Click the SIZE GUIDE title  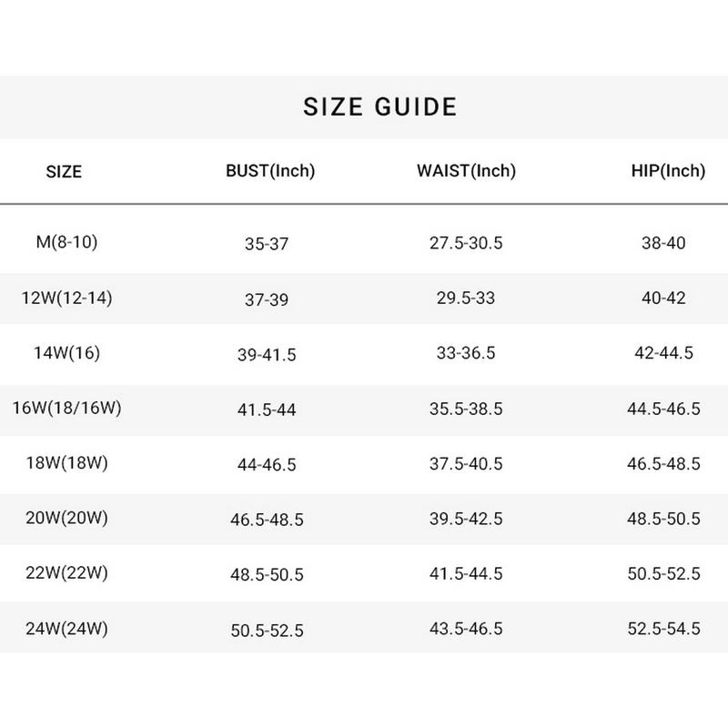click(379, 106)
